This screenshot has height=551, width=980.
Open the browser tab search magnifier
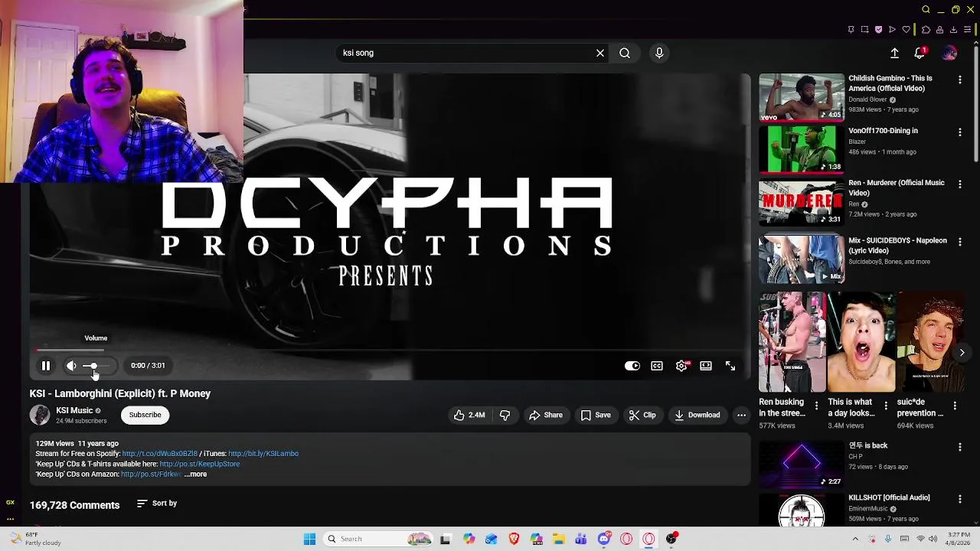[x=926, y=10]
